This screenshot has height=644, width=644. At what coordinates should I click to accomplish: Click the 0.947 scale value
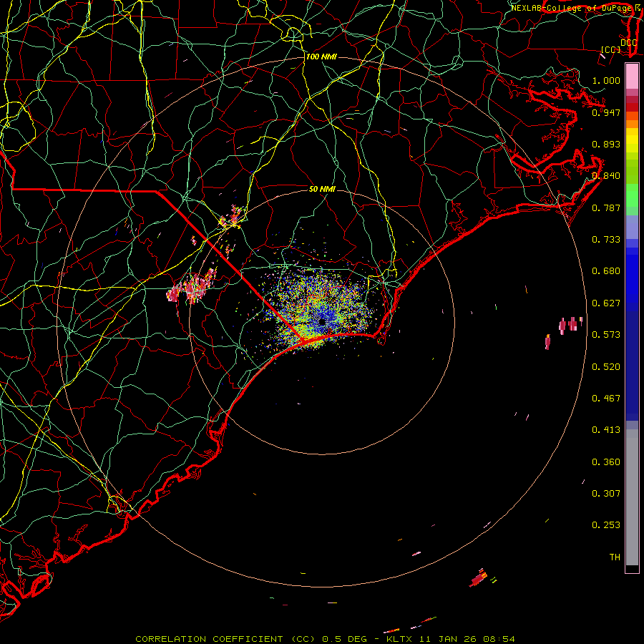tap(606, 112)
